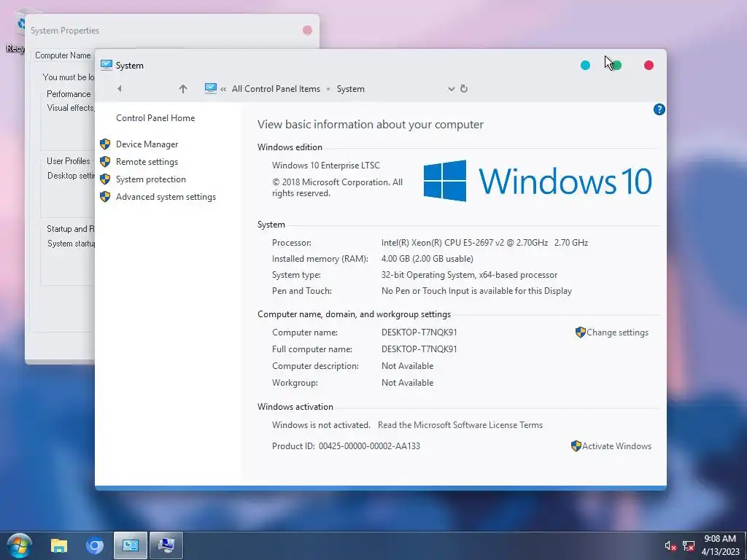Click Windows is not activated text
Image resolution: width=747 pixels, height=560 pixels.
click(x=321, y=425)
